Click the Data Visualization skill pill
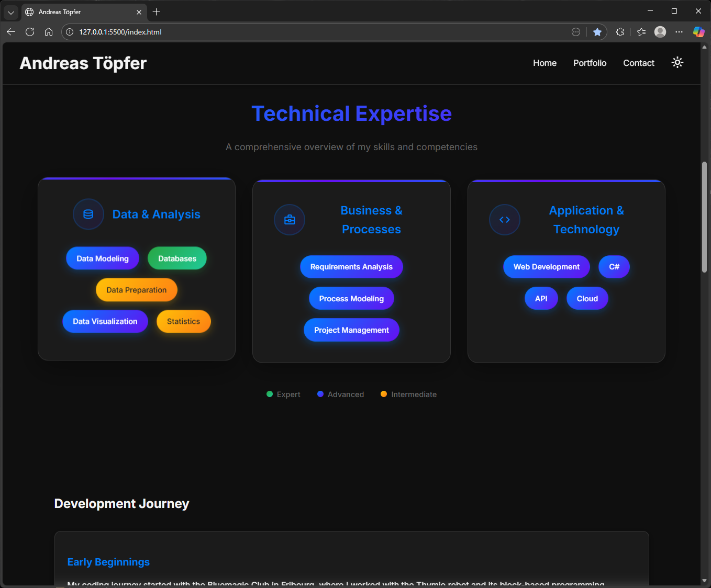 105,321
